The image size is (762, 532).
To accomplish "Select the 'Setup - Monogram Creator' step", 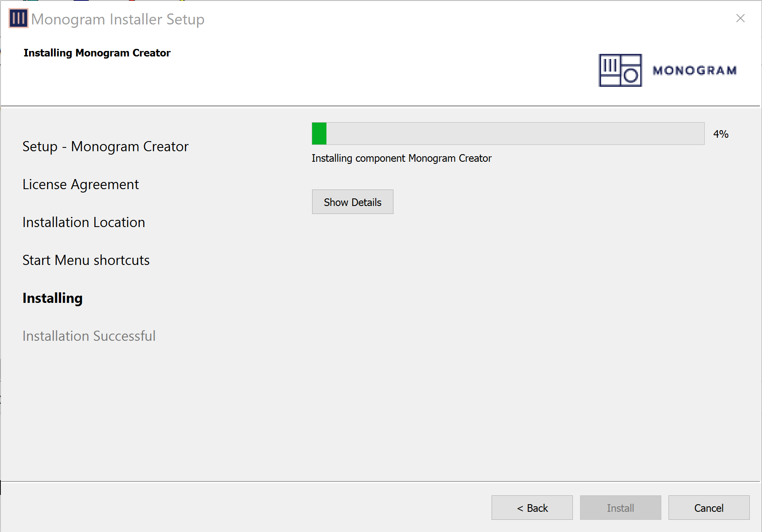I will click(105, 147).
